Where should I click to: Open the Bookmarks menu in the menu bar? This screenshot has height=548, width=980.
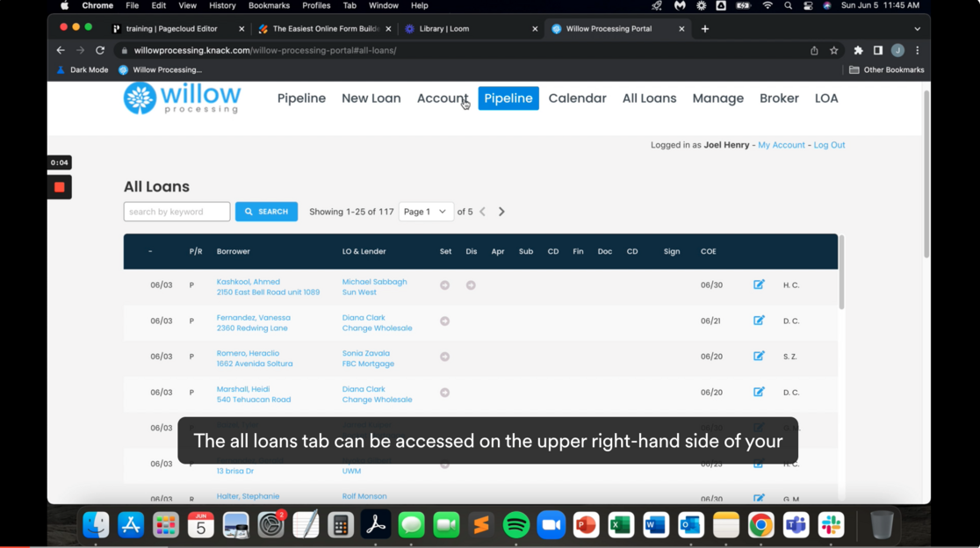269,5
